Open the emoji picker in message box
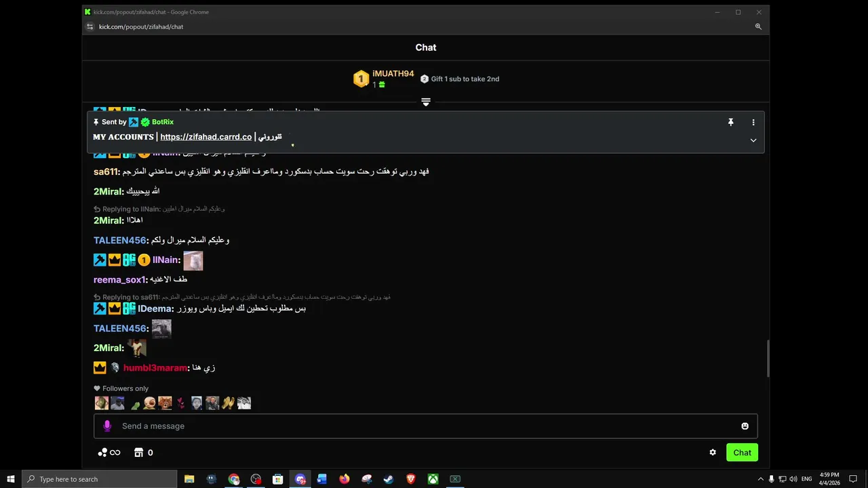868x488 pixels. point(745,426)
